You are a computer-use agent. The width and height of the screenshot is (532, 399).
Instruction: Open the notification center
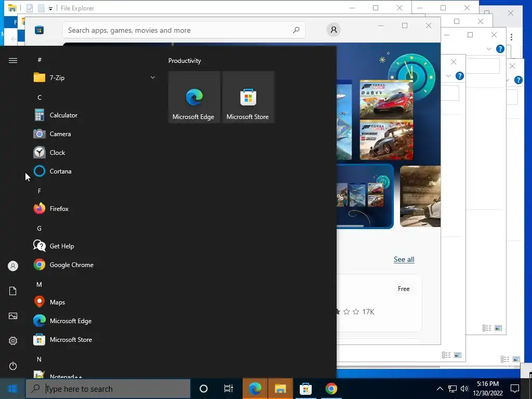[x=515, y=389]
